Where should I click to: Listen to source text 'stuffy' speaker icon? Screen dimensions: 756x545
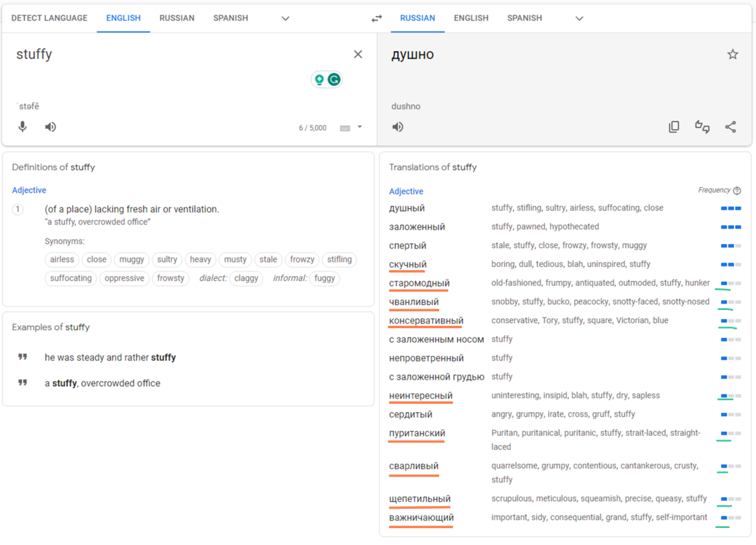tap(50, 127)
